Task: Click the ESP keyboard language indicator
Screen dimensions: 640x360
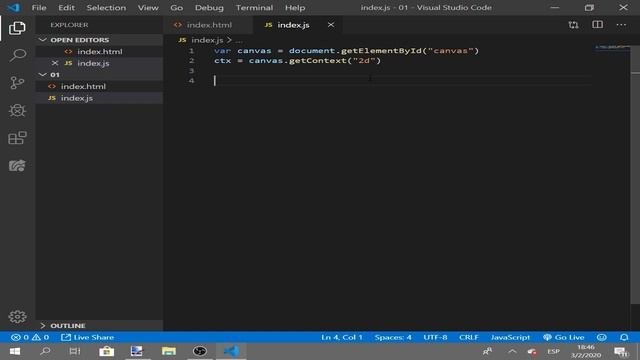Action: point(553,351)
